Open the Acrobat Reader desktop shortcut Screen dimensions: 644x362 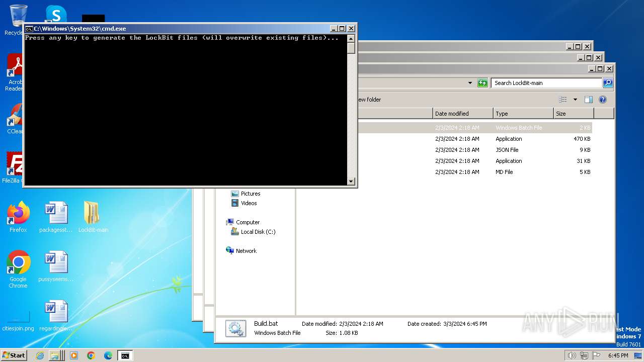coord(14,73)
